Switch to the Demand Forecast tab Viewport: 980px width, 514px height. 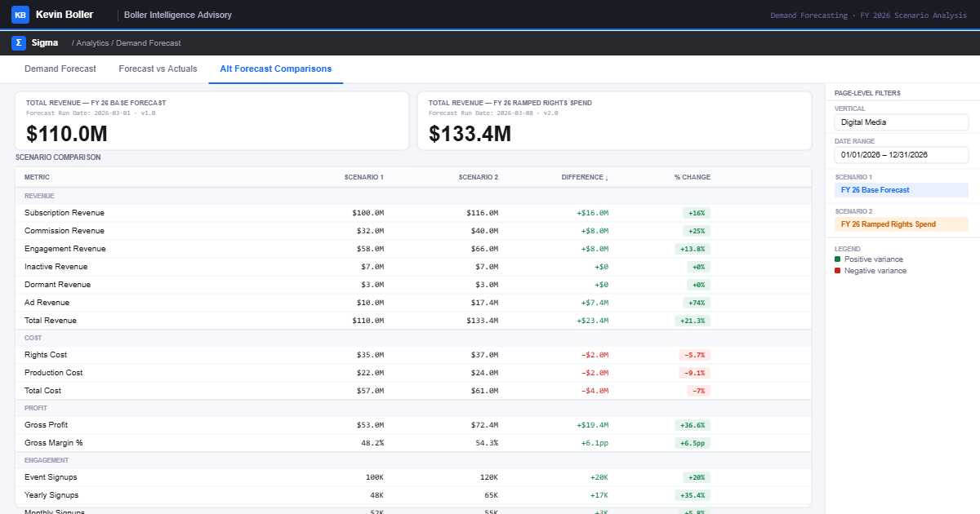pos(60,69)
